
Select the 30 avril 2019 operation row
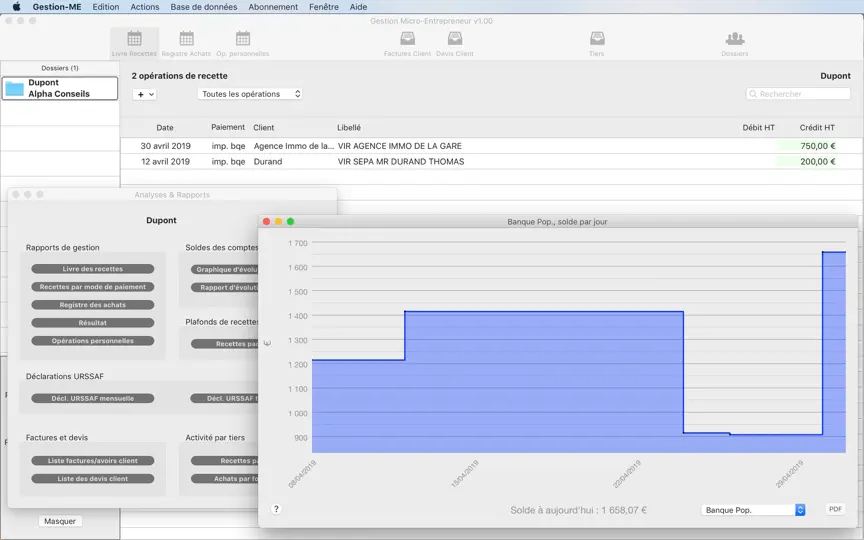pos(492,146)
